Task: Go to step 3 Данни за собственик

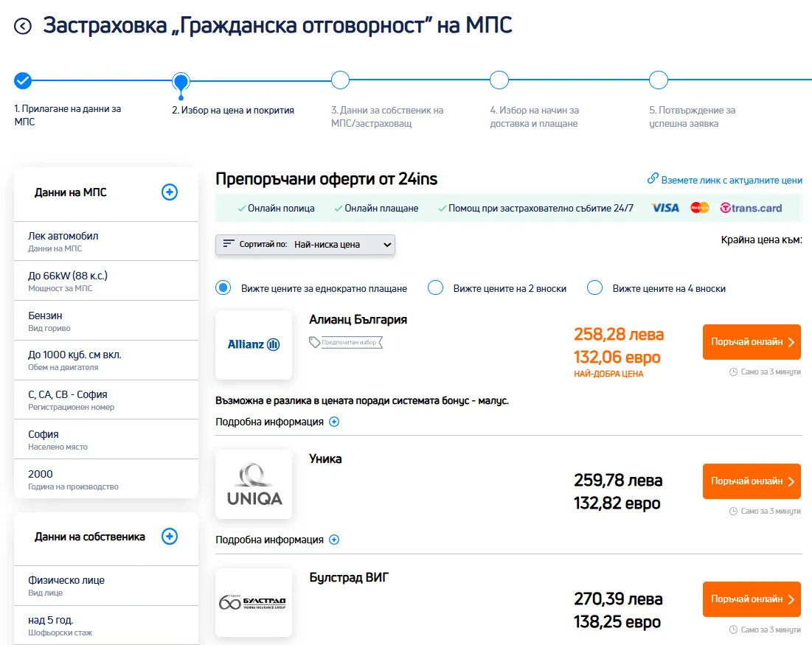Action: click(x=340, y=80)
